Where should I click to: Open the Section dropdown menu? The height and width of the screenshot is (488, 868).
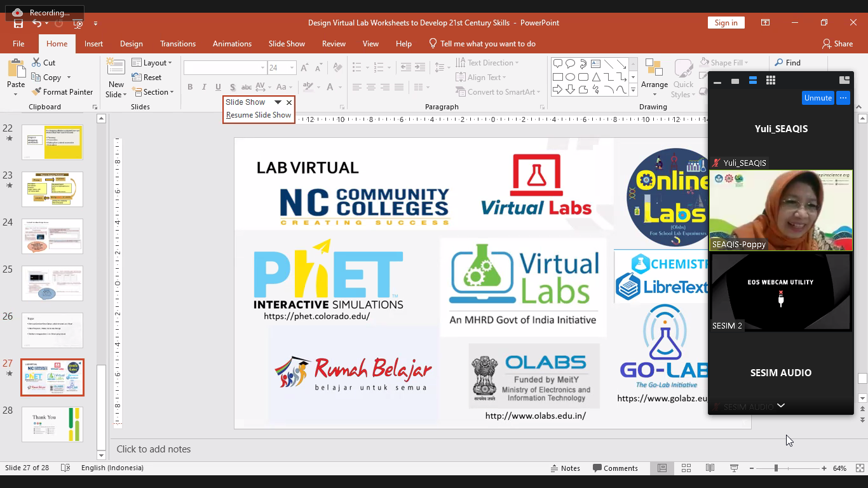(153, 92)
